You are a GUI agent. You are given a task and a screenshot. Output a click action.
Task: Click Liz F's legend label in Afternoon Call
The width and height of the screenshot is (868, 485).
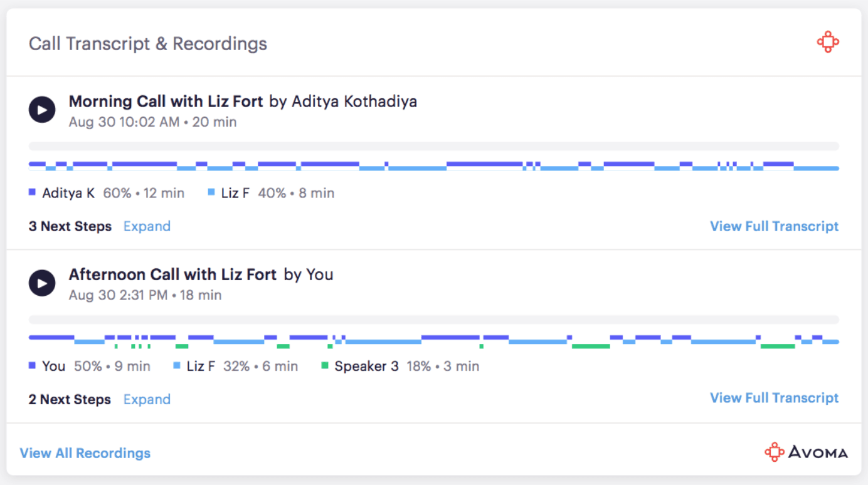point(201,366)
